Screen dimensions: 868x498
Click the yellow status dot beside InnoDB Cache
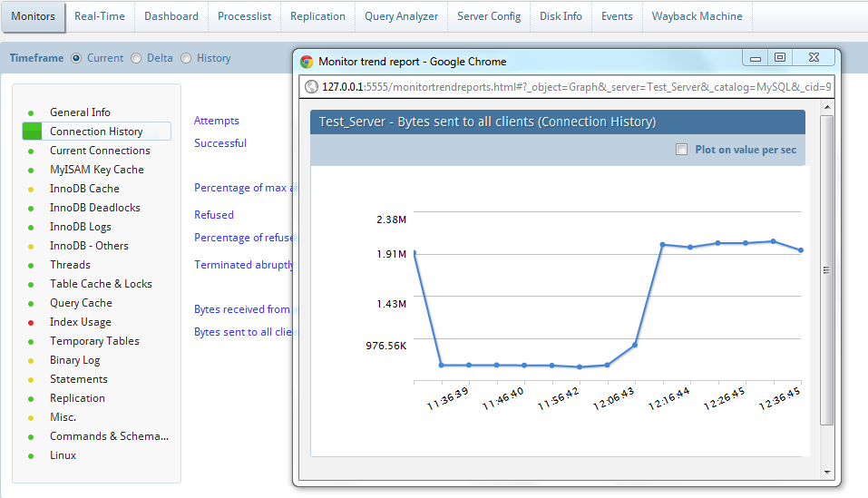click(31, 190)
